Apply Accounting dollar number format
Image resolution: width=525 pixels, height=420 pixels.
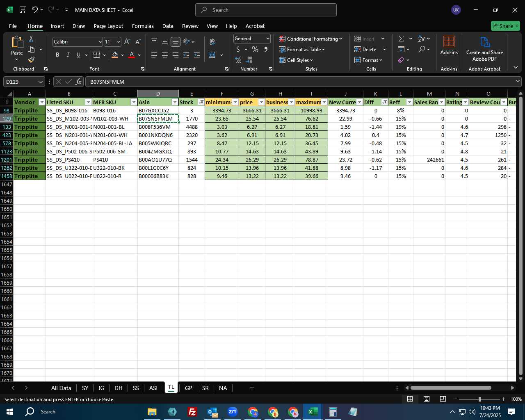pos(238,49)
